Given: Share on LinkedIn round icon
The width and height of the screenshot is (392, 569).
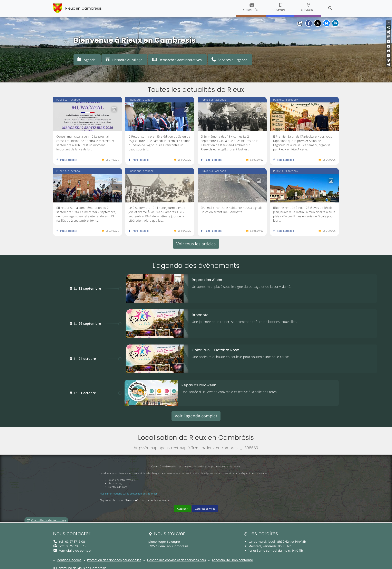Looking at the screenshot, I should [x=335, y=23].
